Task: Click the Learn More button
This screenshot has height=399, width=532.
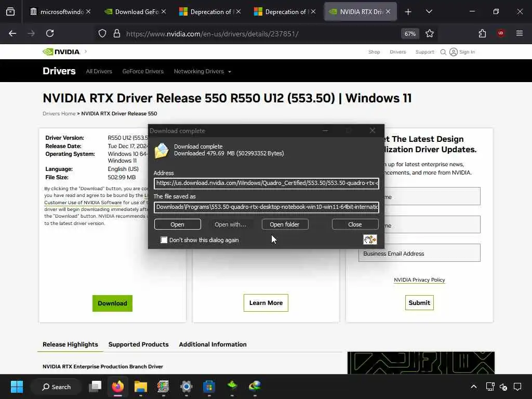Action: pos(266,303)
